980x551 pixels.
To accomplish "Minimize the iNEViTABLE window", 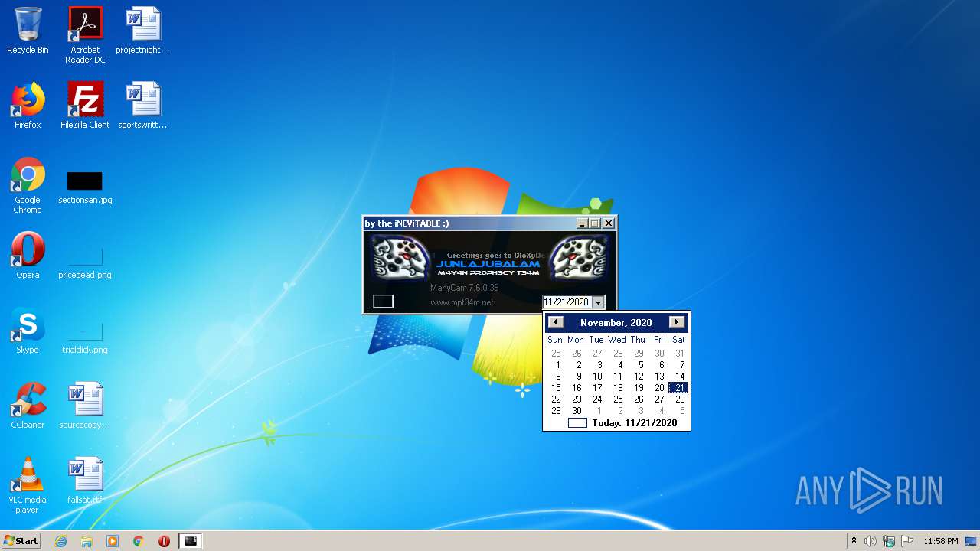I will pyautogui.click(x=582, y=223).
